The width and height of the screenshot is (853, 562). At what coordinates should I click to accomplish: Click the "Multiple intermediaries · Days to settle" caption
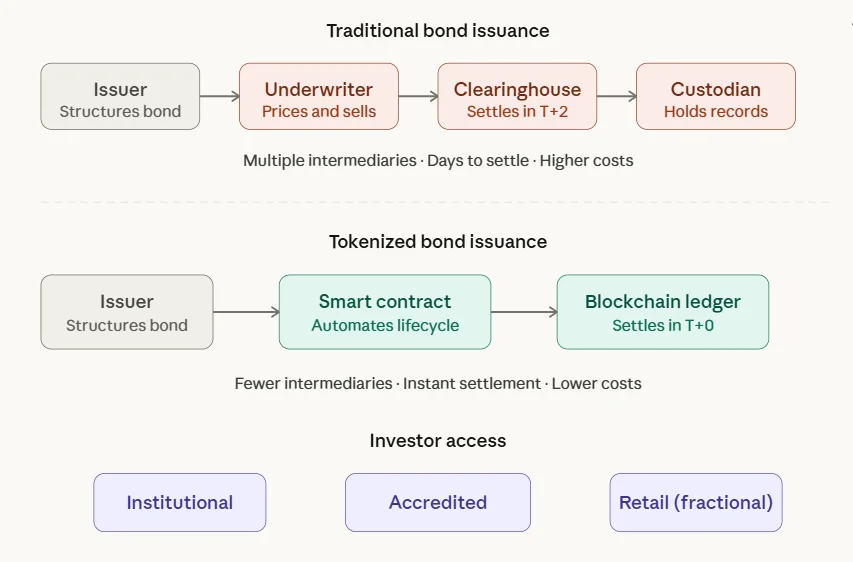click(x=438, y=160)
